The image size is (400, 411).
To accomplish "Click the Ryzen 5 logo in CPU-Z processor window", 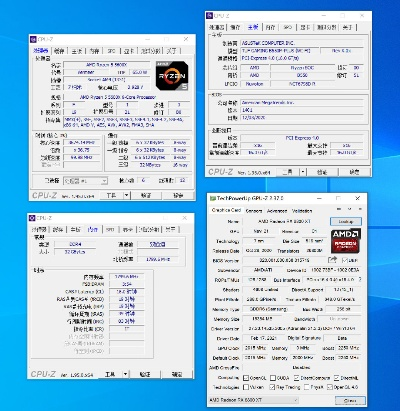I will 172,76.
